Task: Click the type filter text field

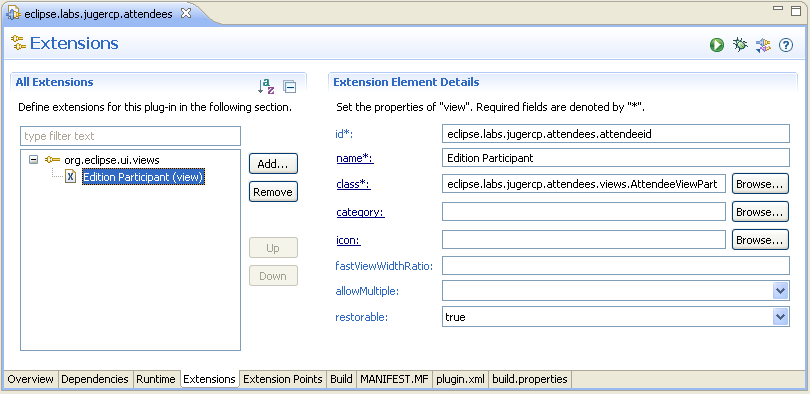Action: [x=131, y=136]
